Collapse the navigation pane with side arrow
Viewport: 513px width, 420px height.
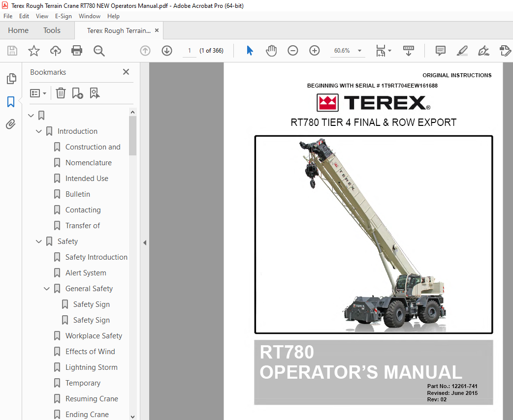(x=145, y=242)
